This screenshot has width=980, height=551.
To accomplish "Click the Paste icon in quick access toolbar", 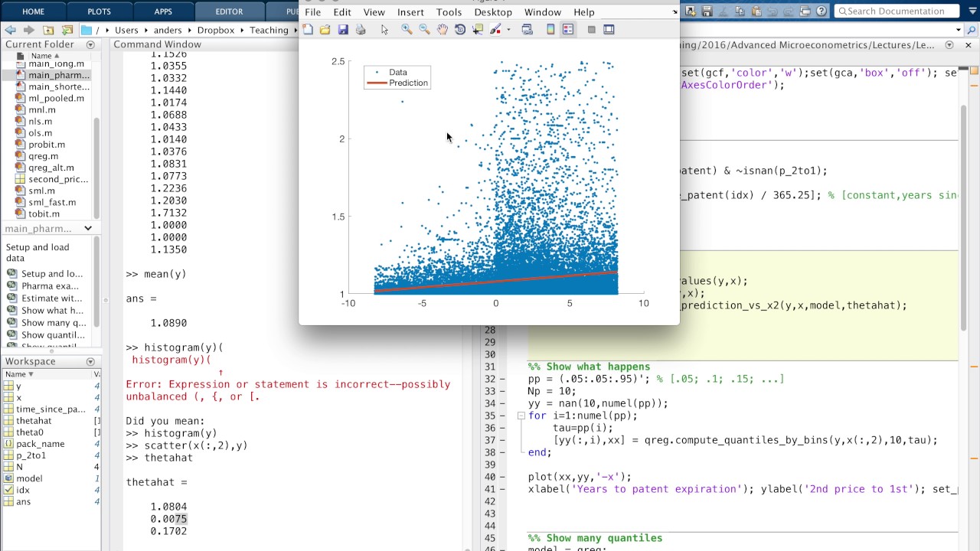I will [x=758, y=11].
